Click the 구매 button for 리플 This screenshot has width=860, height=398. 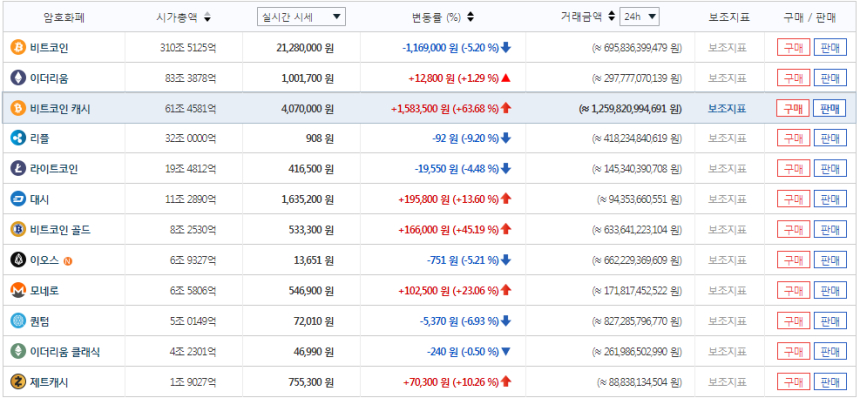[x=793, y=139]
